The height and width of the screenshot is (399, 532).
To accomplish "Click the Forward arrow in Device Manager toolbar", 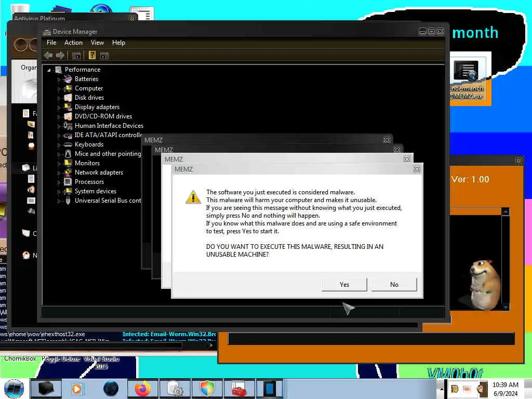I will (60, 55).
